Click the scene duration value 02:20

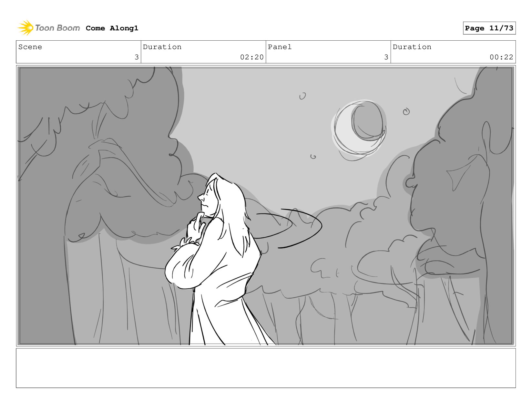(252, 57)
